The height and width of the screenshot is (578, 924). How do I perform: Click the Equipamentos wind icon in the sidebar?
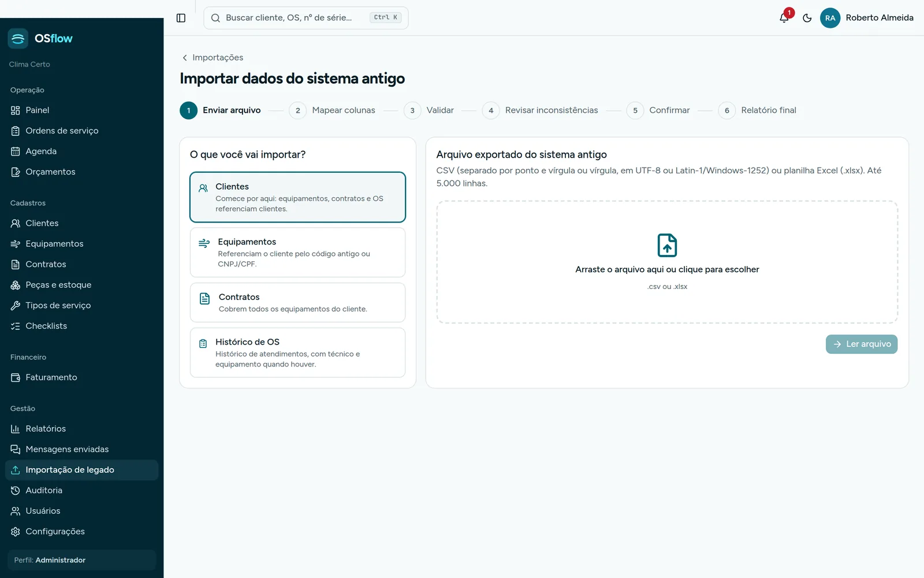(16, 244)
